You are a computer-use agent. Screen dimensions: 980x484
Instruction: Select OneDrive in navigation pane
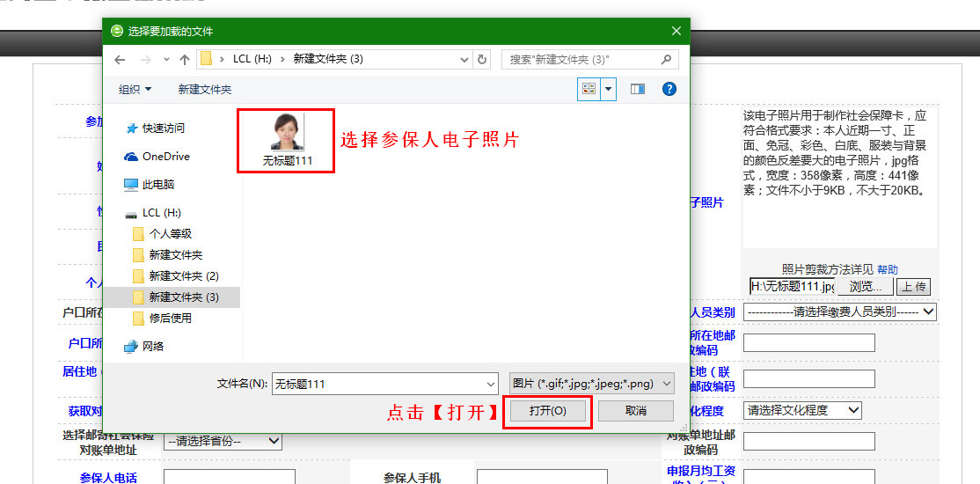tap(166, 157)
